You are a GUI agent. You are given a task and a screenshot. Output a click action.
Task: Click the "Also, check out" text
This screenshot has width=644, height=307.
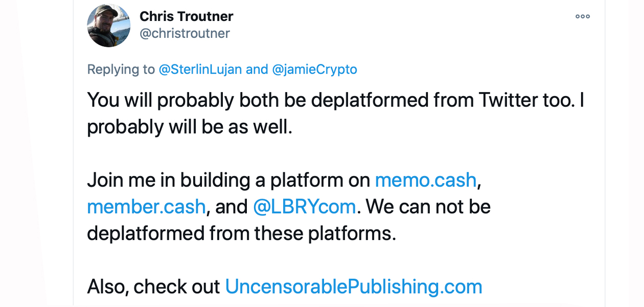point(153,287)
